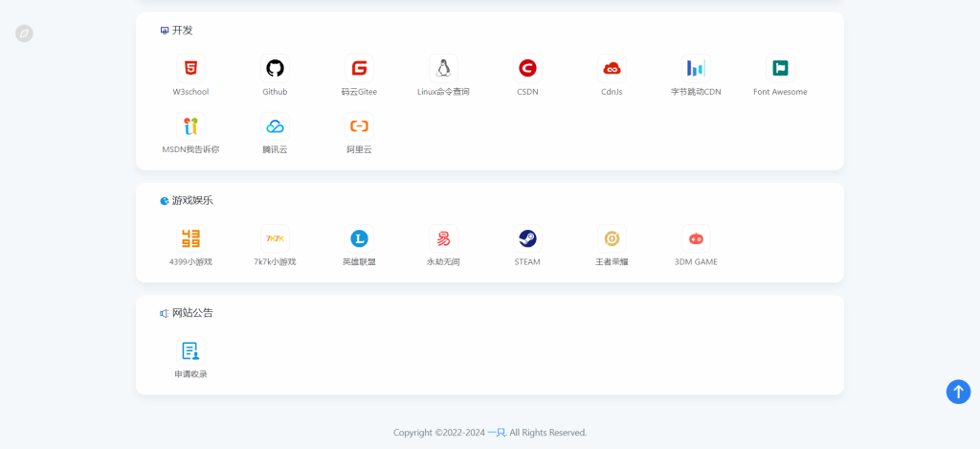Click the 阿里云 orange icon
The image size is (980, 449).
pos(359,126)
